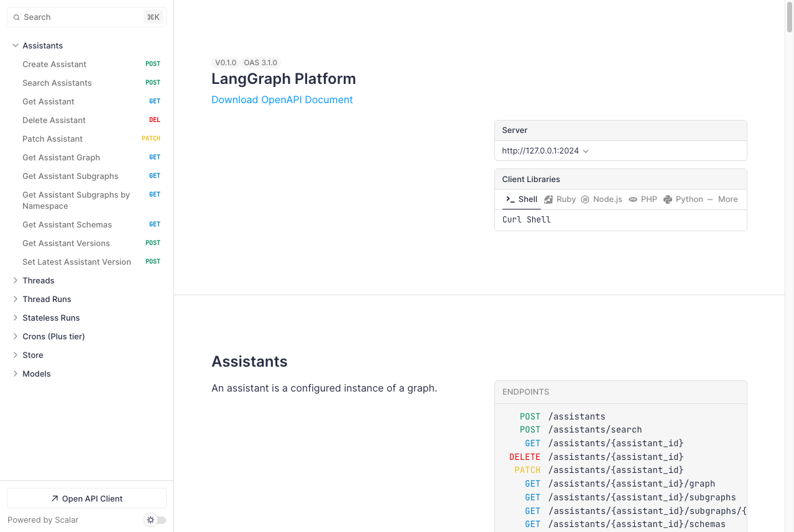Open Set Latest Assistant Version

(86, 262)
